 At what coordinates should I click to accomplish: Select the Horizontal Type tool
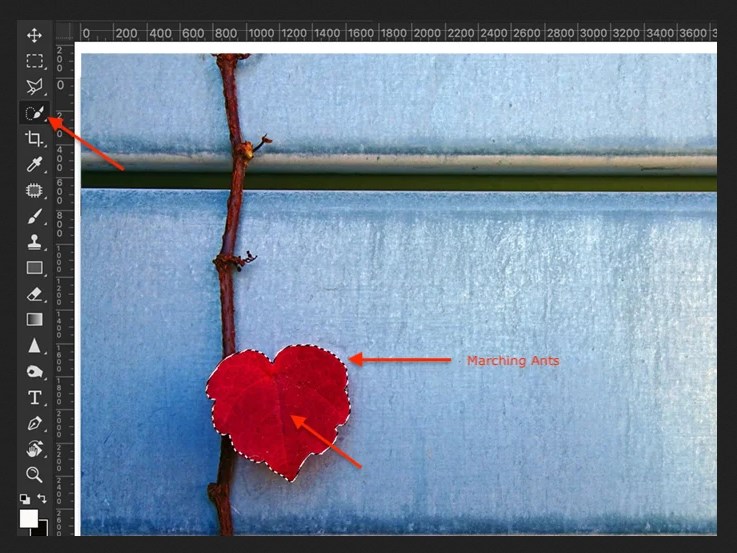[34, 397]
